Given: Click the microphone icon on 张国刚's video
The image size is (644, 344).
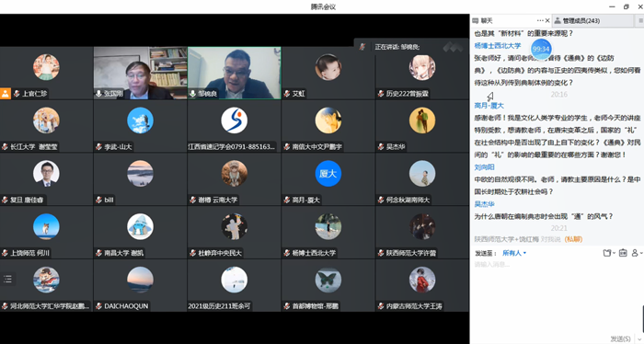Looking at the screenshot, I should [x=98, y=94].
